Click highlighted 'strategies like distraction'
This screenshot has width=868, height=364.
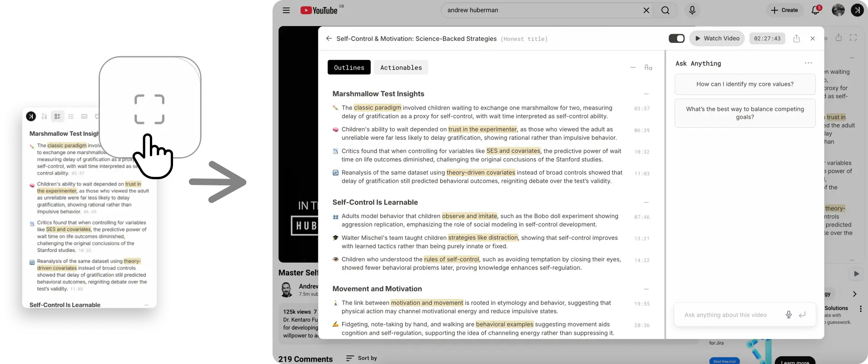click(x=483, y=238)
